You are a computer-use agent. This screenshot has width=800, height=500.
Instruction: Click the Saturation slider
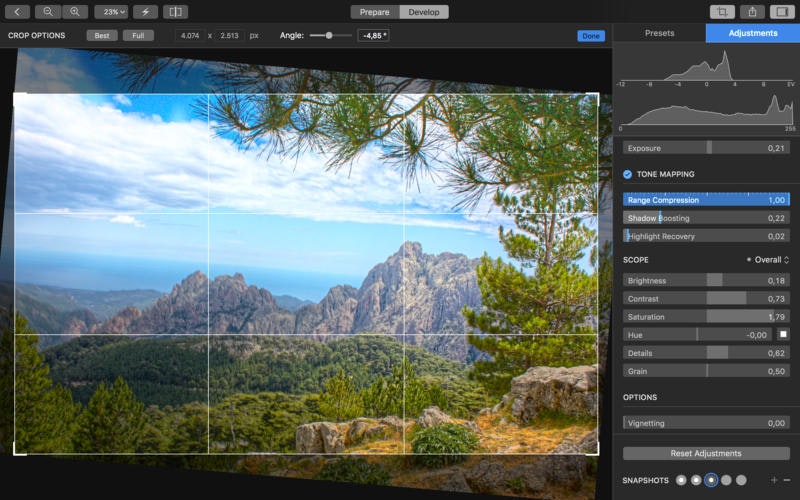(x=706, y=317)
